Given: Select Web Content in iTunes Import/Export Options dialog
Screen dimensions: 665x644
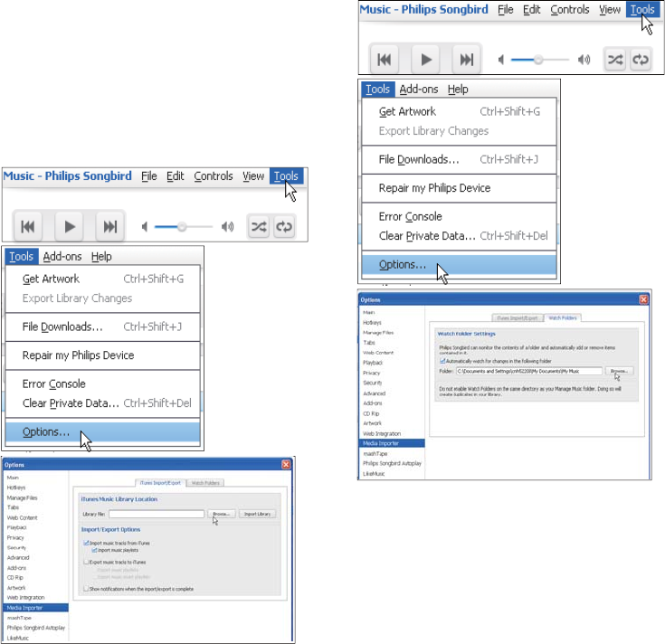Looking at the screenshot, I should tap(22, 517).
